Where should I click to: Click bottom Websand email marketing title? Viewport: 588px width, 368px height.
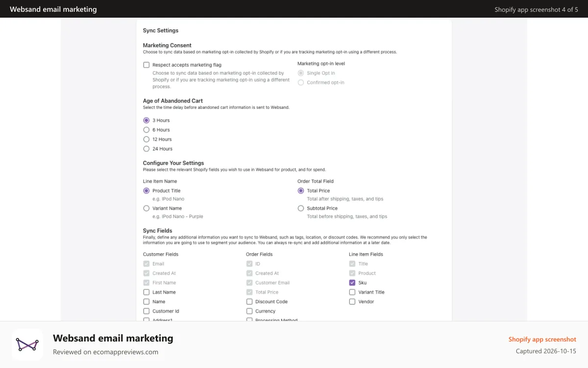(113, 338)
